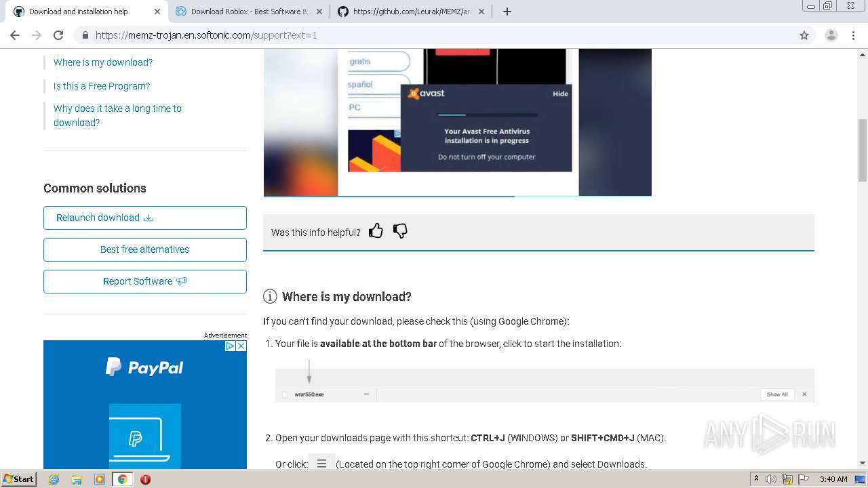Open the Chrome three-dot menu

pyautogui.click(x=854, y=35)
